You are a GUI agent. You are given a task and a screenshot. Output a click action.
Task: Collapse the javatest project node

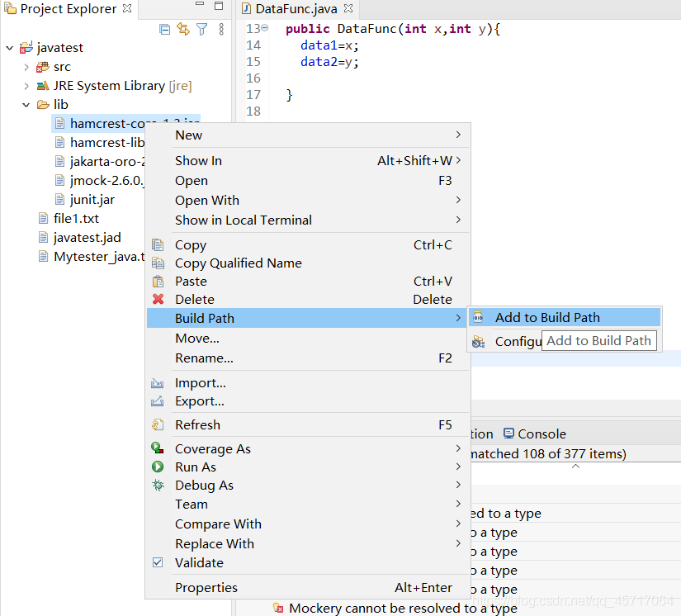click(10, 48)
